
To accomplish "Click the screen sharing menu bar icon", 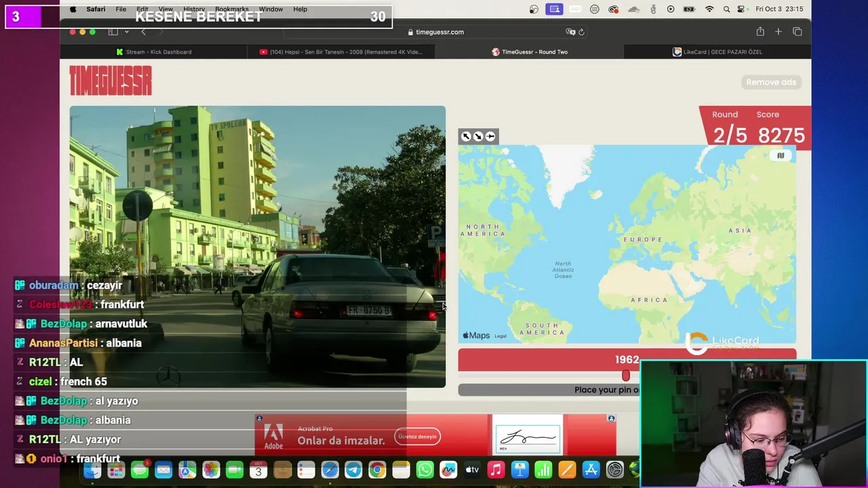I will 555,9.
